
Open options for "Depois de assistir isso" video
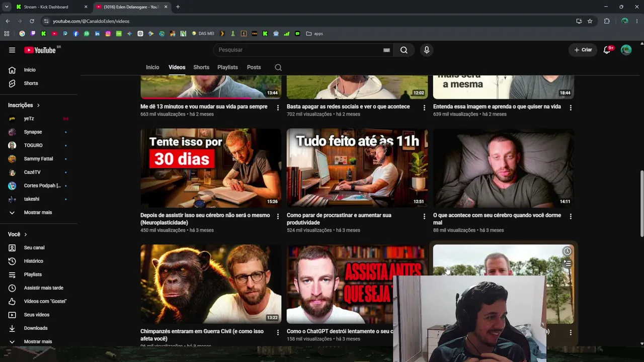point(278,216)
